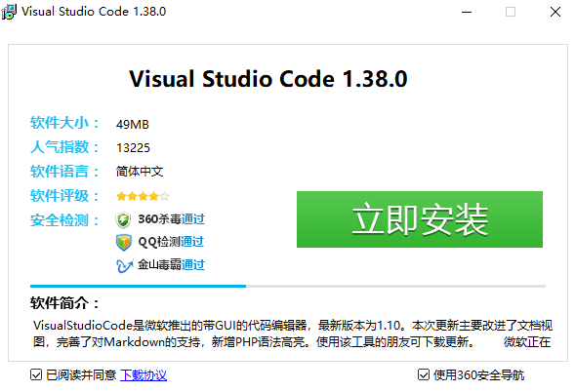Click the 通过 link after 360杀毒
This screenshot has width=575, height=392.
point(193,219)
